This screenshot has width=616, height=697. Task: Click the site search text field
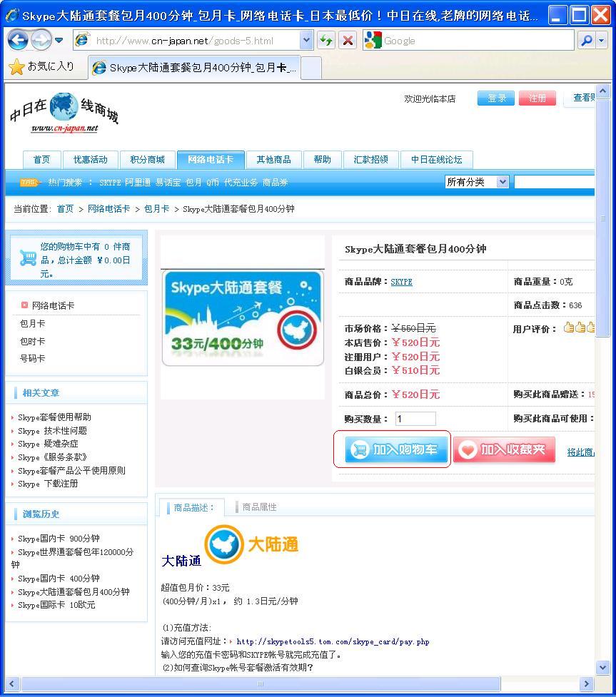click(x=554, y=182)
